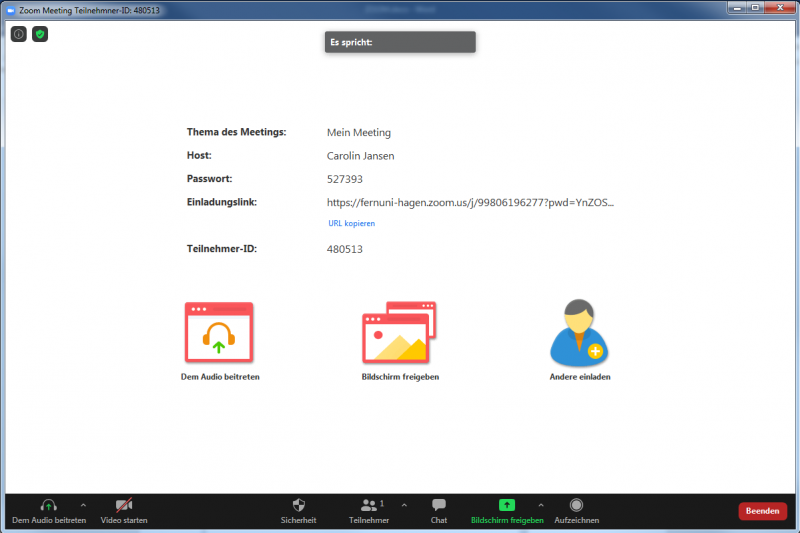Expand the audio options arrow
800x533 pixels.
click(x=83, y=505)
